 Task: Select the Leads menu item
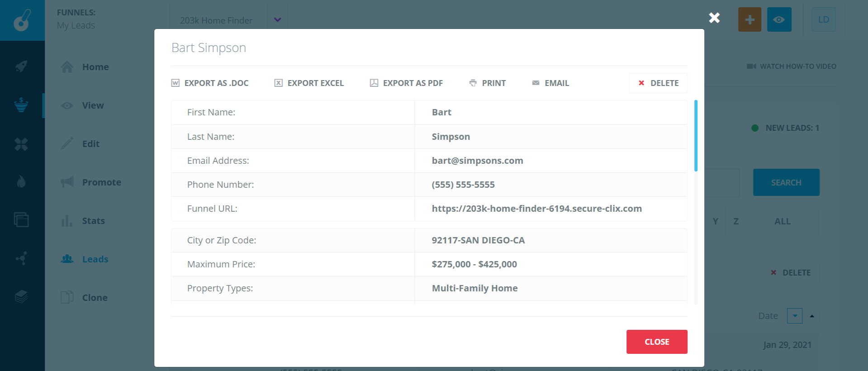[95, 259]
